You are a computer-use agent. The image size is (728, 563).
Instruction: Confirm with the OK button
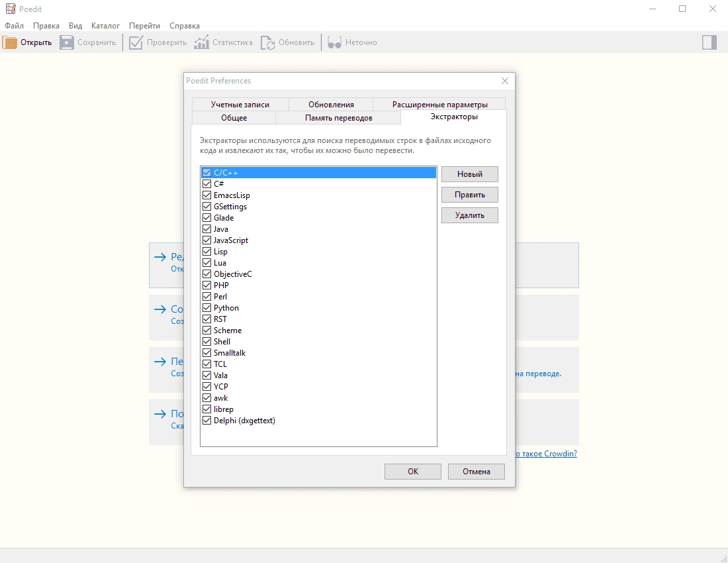click(413, 472)
